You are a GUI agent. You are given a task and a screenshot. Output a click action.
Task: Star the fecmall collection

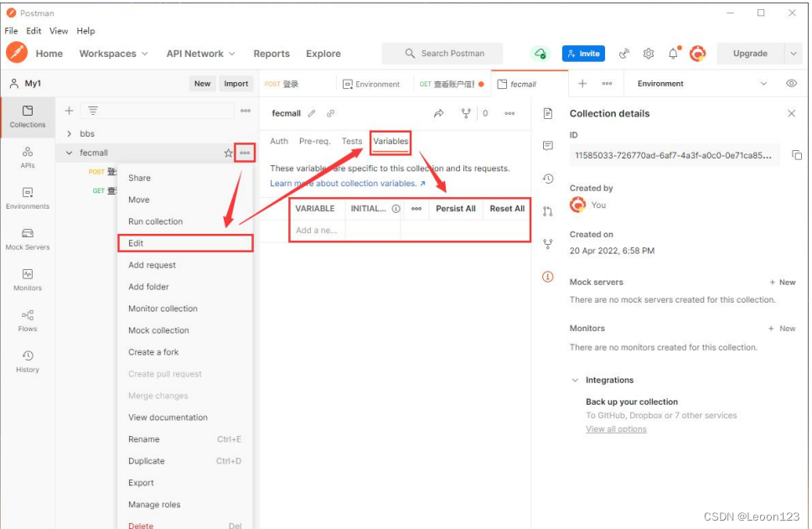point(228,153)
